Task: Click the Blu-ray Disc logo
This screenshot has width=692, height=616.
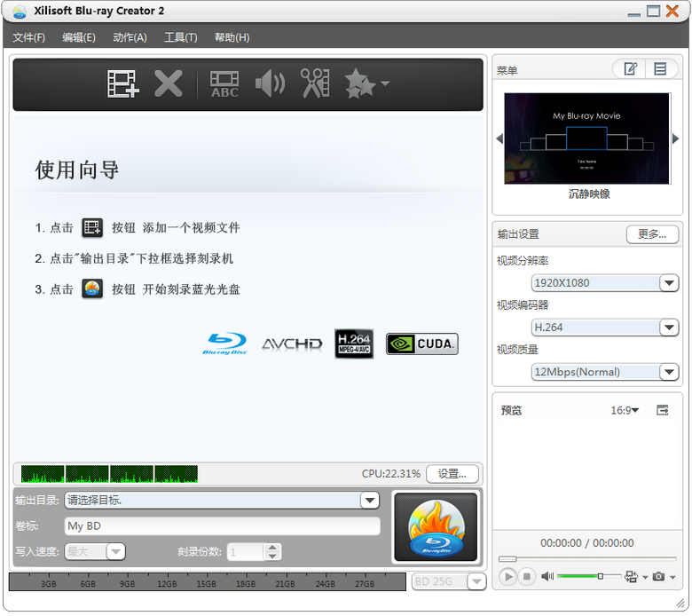Action: [x=225, y=344]
